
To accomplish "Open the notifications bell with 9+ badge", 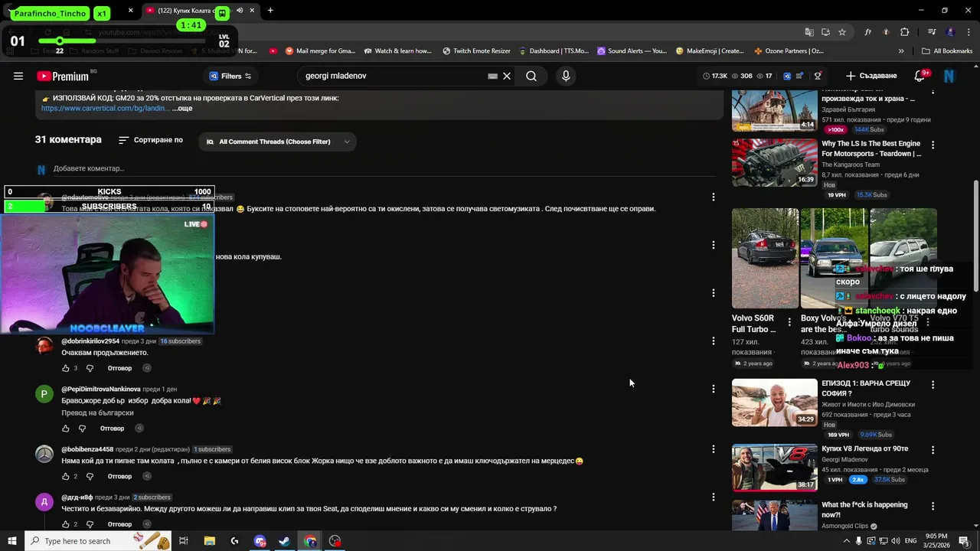I will click(920, 76).
